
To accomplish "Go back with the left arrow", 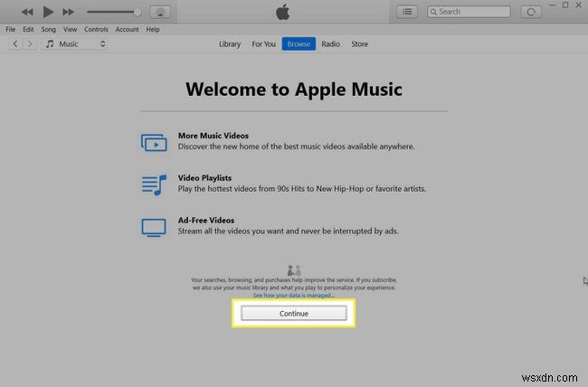I will 15,44.
